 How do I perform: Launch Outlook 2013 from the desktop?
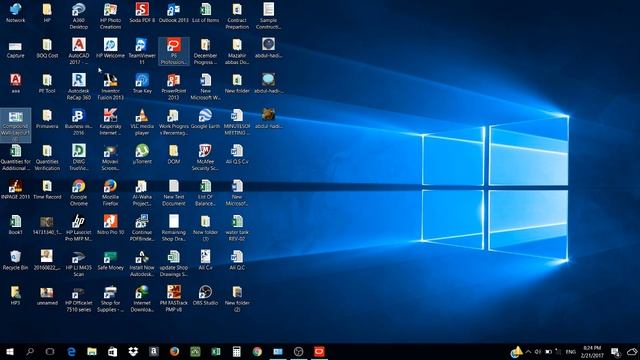[x=173, y=13]
